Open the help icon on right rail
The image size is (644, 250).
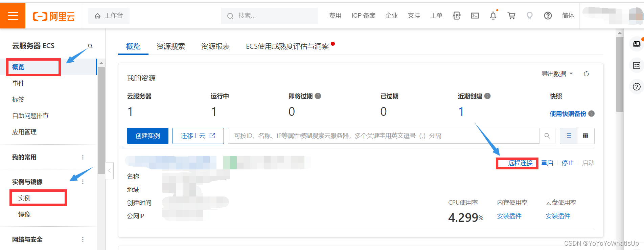coord(637,87)
